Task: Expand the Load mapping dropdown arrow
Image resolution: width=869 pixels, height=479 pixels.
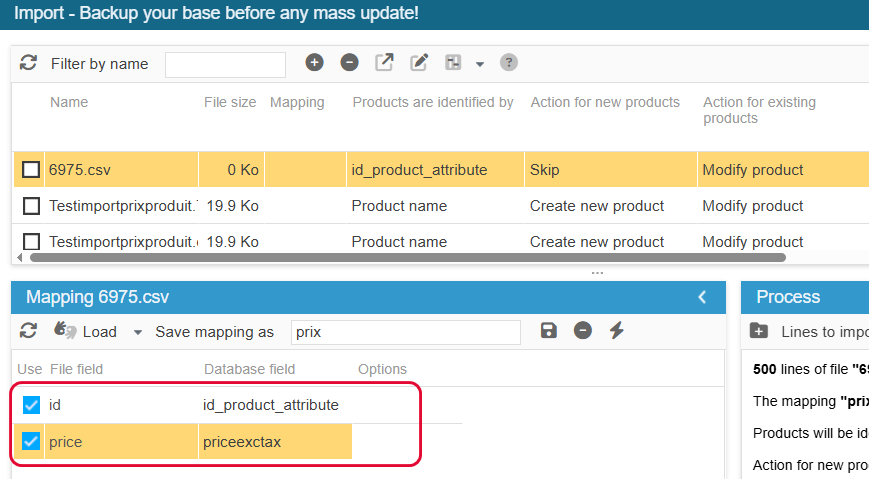Action: point(138,333)
